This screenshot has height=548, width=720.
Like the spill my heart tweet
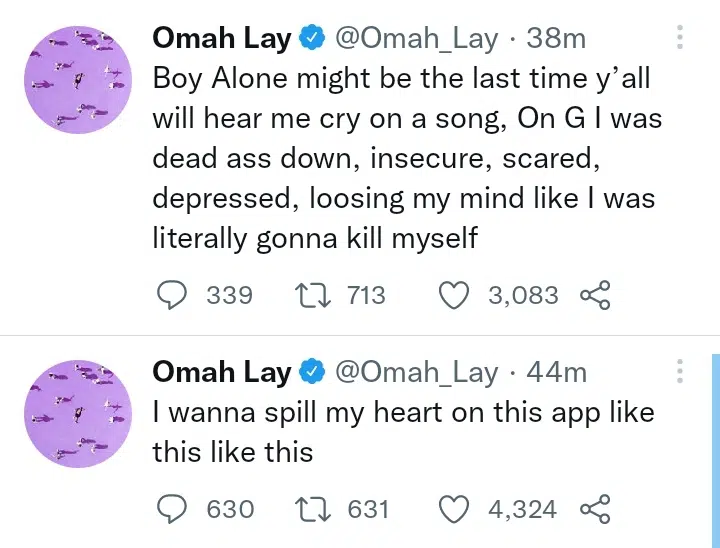tap(456, 509)
